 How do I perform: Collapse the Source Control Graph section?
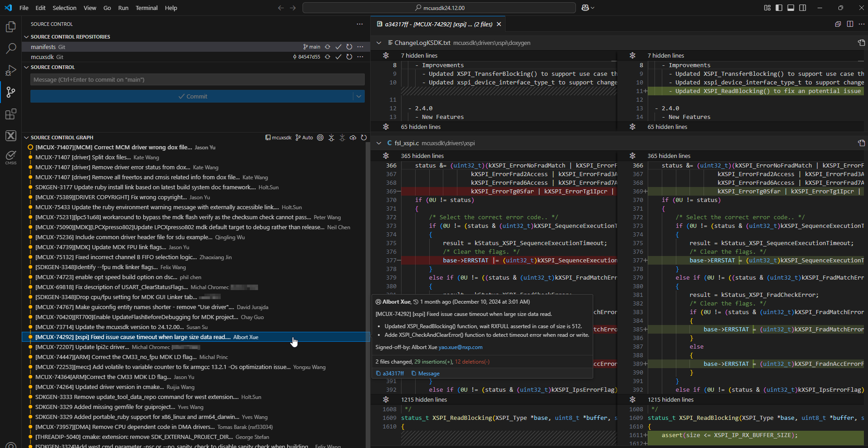(26, 138)
